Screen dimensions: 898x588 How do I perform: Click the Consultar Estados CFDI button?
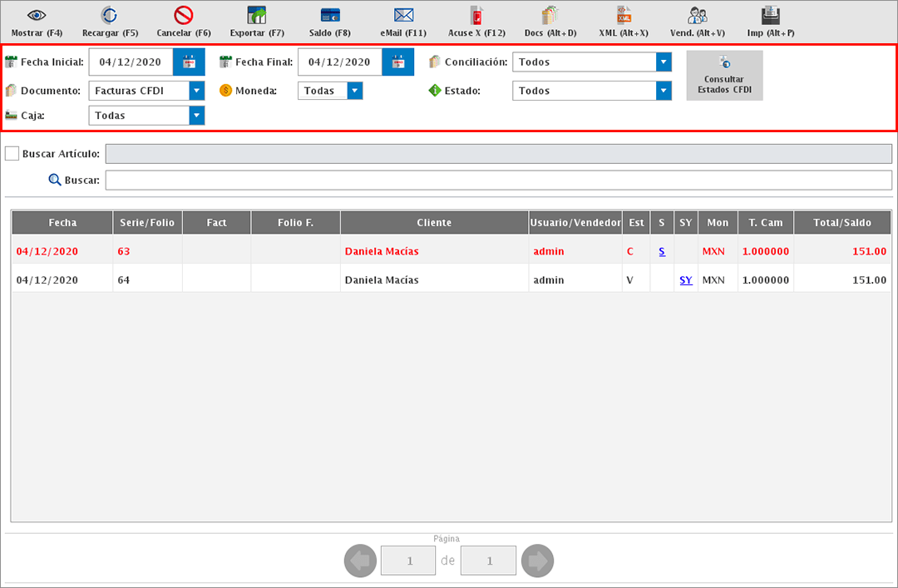(x=724, y=76)
